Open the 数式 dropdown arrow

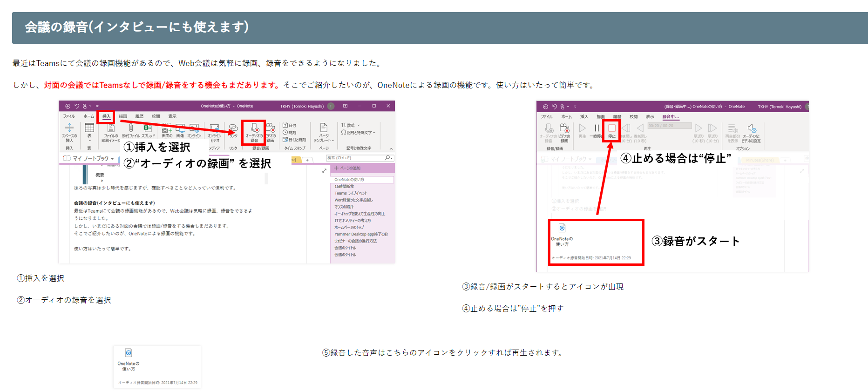[359, 125]
